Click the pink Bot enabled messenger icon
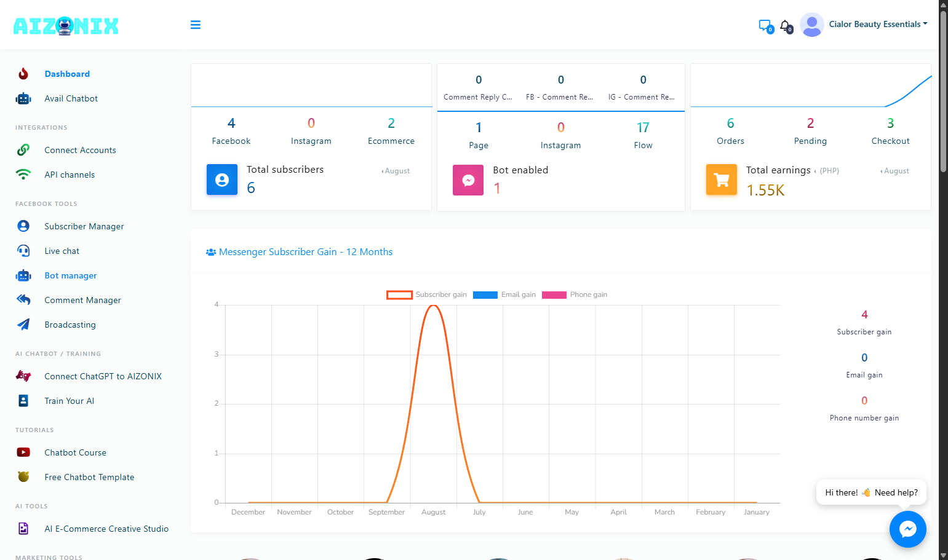 pos(468,180)
